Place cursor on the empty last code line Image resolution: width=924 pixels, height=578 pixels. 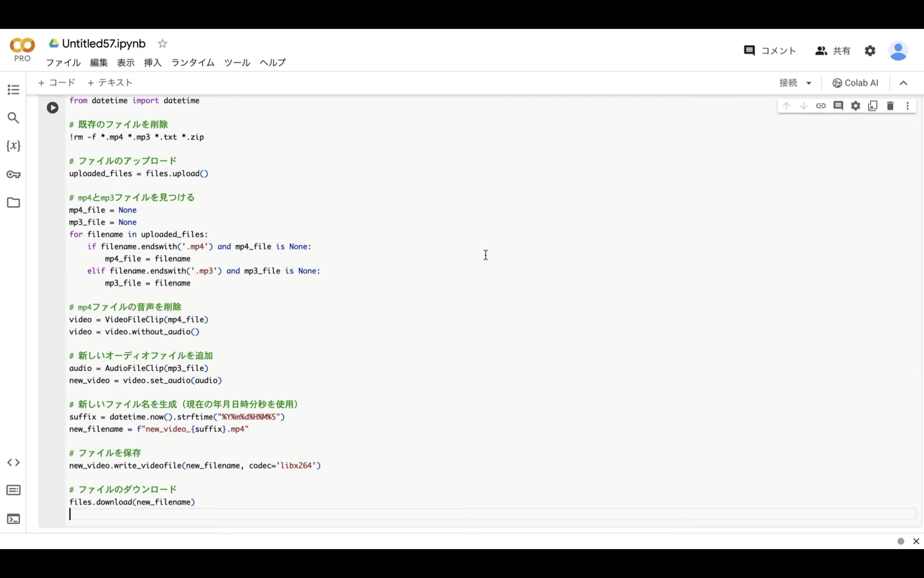492,514
